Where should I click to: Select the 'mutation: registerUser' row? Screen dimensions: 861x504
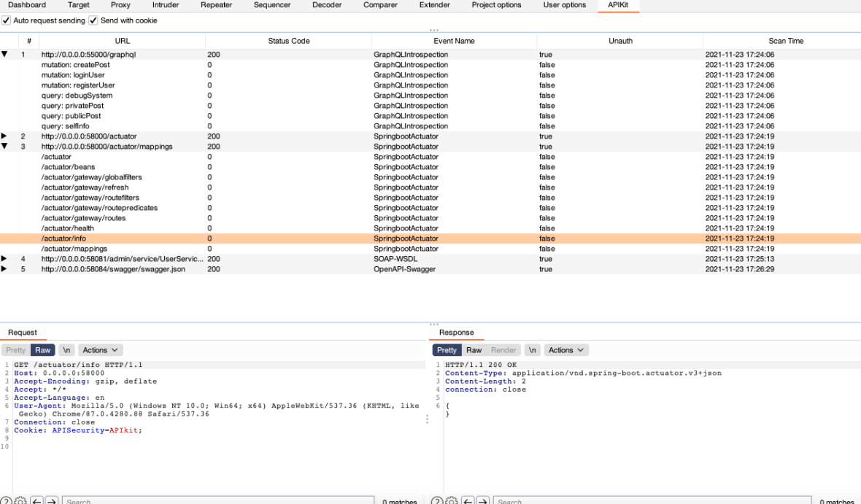(430, 85)
